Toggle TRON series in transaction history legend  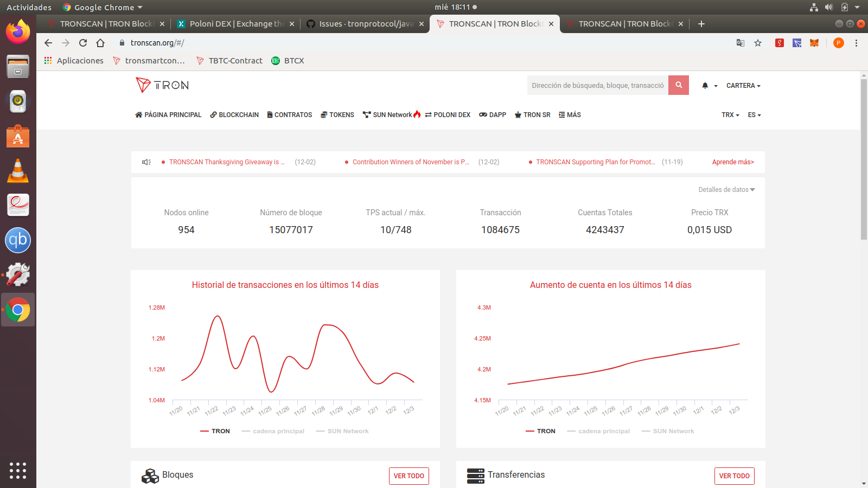click(x=215, y=431)
